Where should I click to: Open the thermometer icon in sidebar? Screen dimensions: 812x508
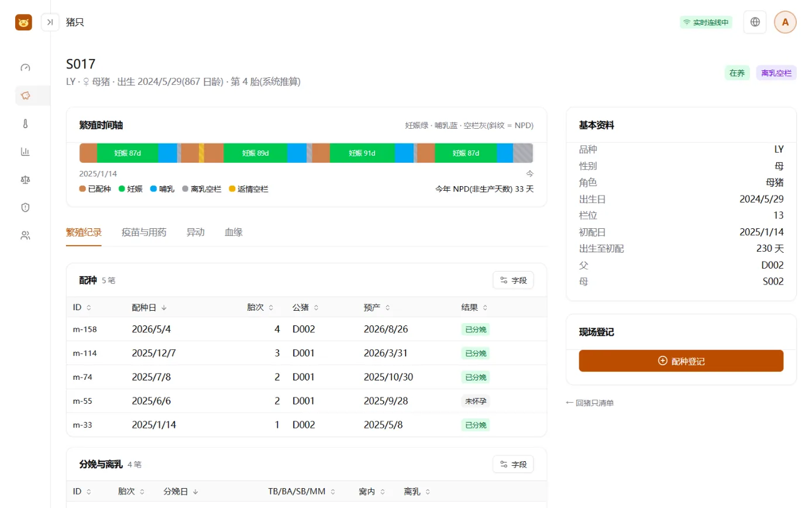click(x=25, y=123)
